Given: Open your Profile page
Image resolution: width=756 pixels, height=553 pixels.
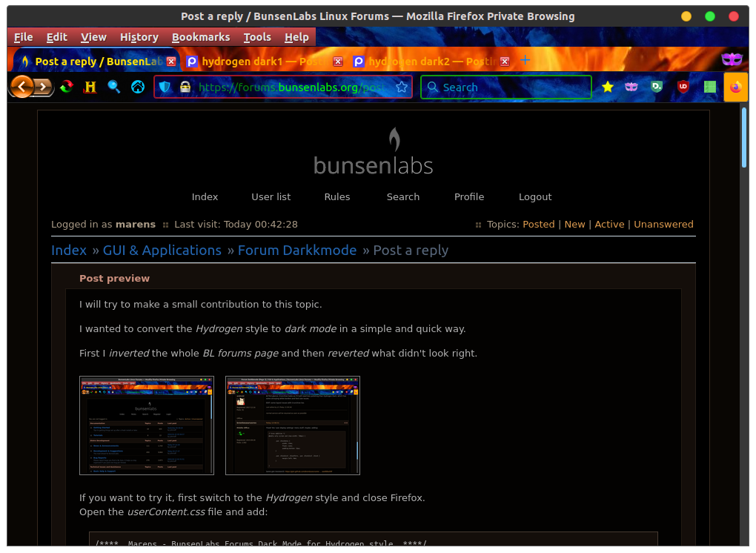Looking at the screenshot, I should [x=469, y=196].
